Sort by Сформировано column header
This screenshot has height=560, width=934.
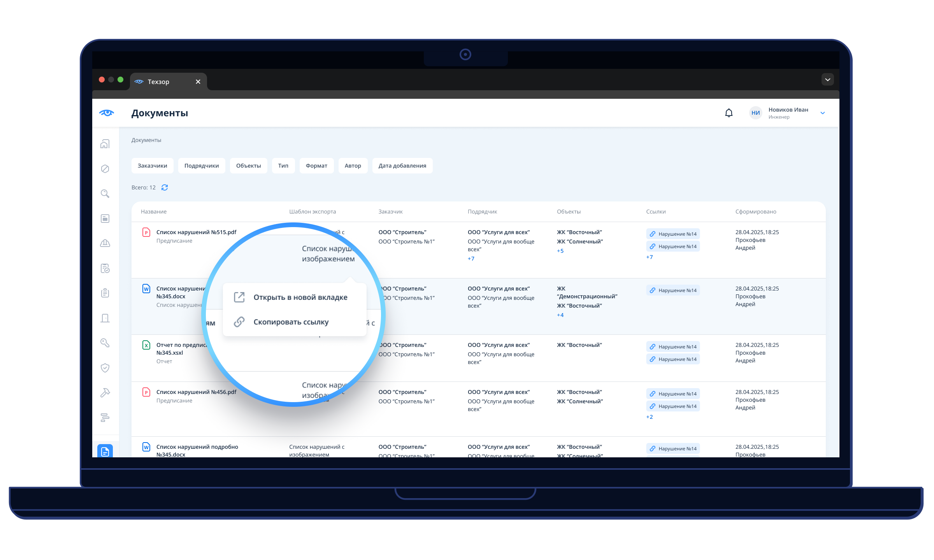pos(756,212)
